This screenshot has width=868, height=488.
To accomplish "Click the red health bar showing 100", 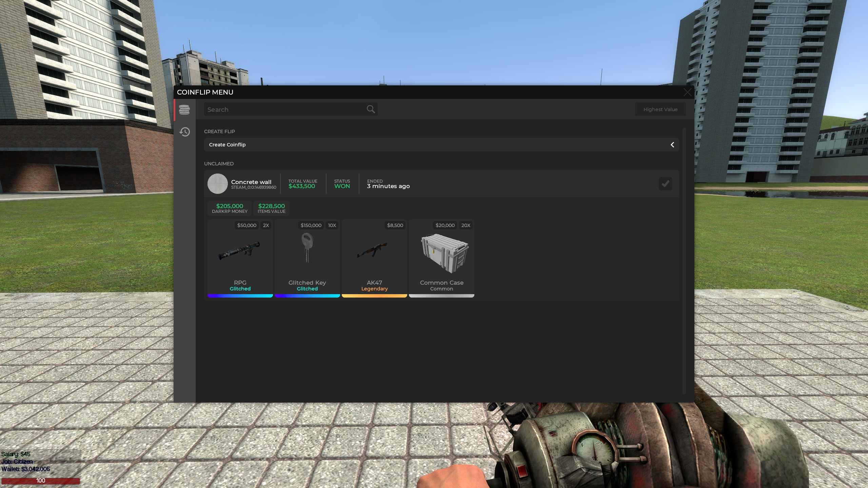I will (x=41, y=481).
